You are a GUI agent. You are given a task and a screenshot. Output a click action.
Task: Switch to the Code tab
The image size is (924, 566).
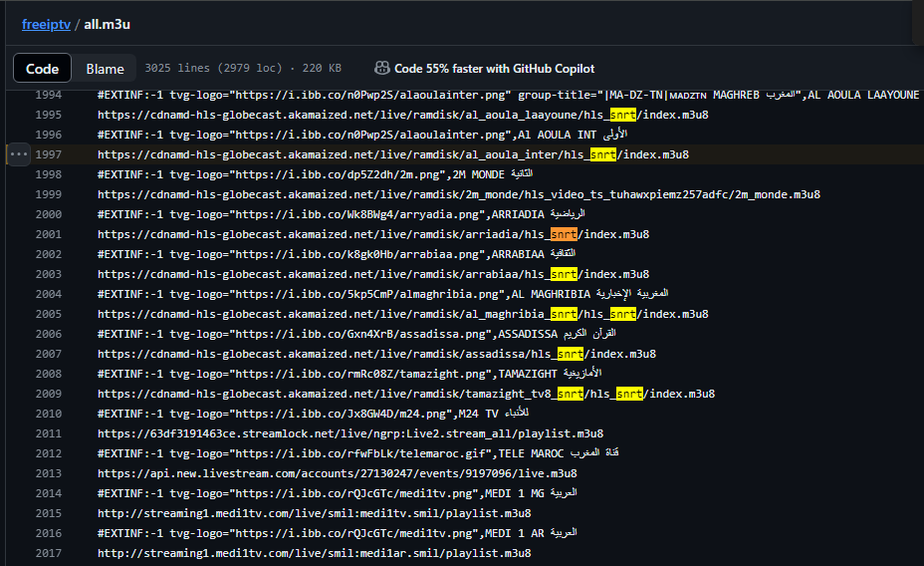[x=43, y=69]
